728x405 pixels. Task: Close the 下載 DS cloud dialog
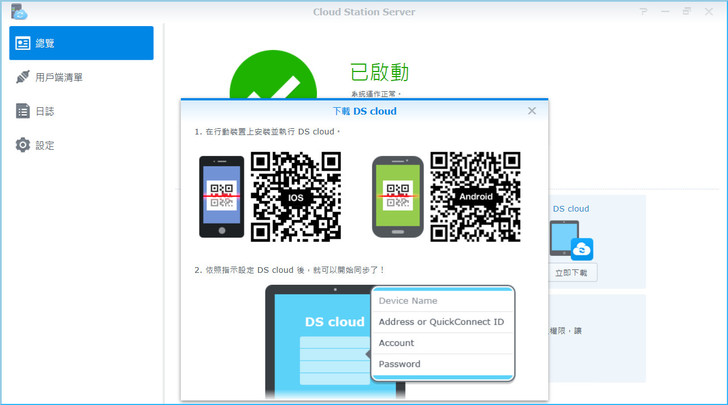pyautogui.click(x=532, y=111)
